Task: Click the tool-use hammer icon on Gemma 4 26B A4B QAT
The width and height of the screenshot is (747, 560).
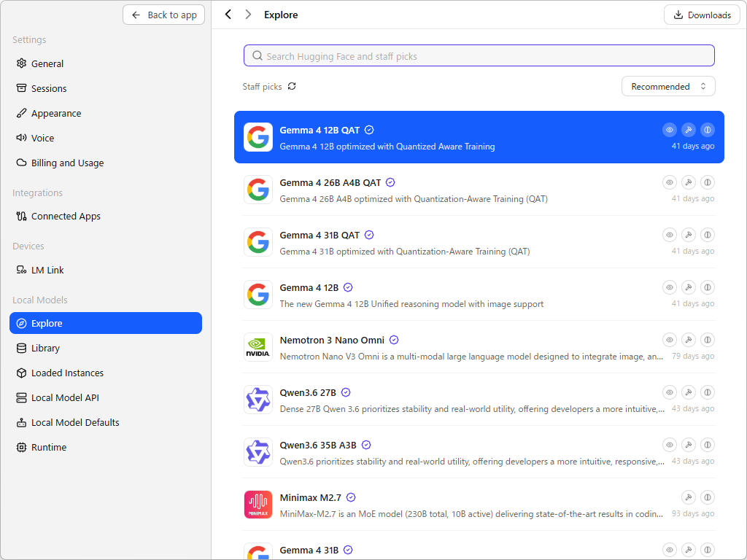Action: point(689,182)
